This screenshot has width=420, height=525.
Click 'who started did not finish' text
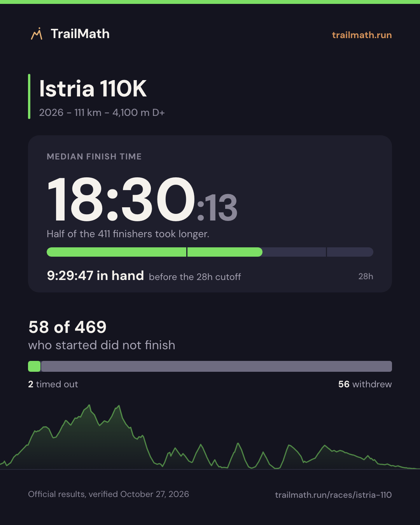[x=101, y=345]
